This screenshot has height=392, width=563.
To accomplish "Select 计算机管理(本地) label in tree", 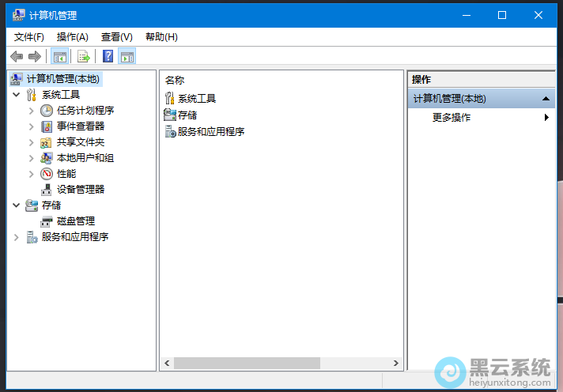I will point(63,79).
